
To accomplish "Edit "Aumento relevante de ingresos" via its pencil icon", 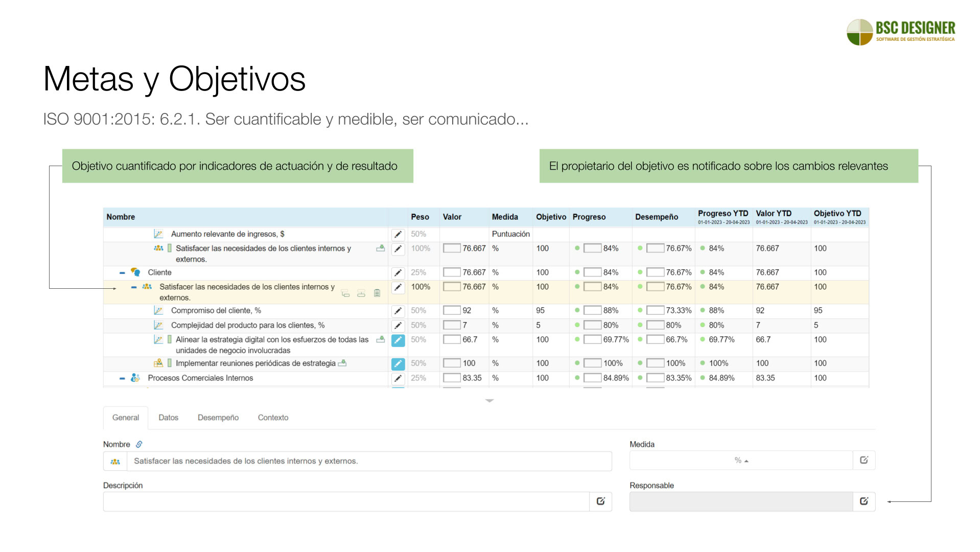I will (x=398, y=234).
